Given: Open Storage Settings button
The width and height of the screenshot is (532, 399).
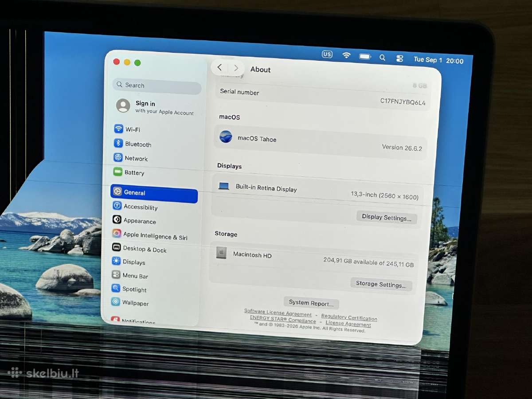Looking at the screenshot, I should click(x=381, y=284).
